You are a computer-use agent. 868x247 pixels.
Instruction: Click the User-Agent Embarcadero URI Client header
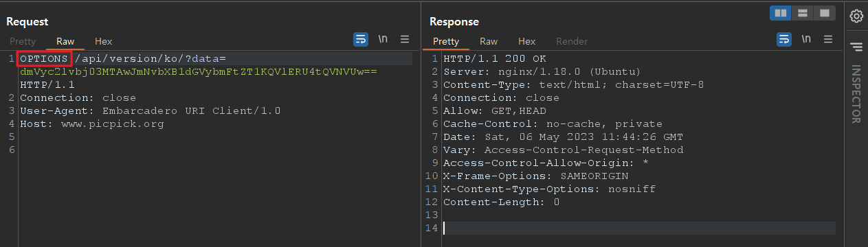pyautogui.click(x=150, y=111)
